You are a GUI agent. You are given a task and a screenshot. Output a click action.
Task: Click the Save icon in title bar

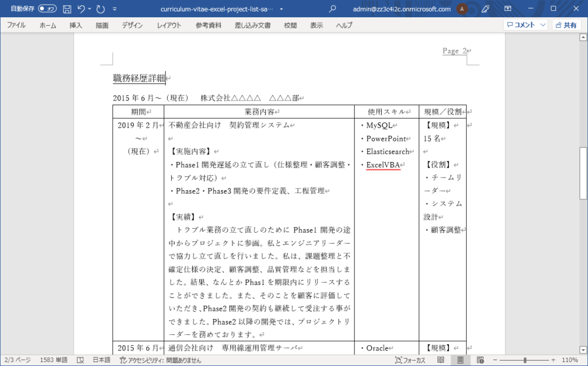pyautogui.click(x=67, y=9)
